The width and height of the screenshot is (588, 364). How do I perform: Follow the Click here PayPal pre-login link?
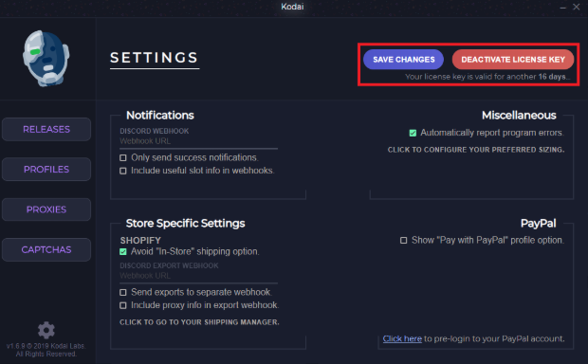pyautogui.click(x=402, y=338)
